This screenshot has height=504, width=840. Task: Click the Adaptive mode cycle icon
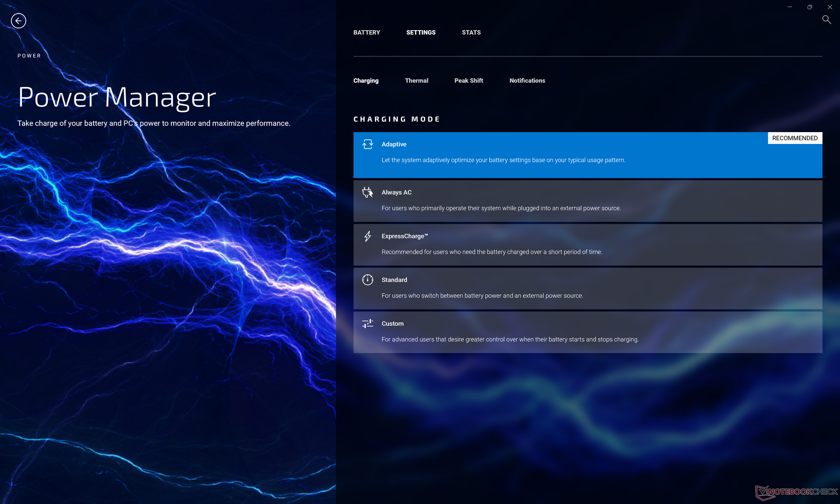click(x=367, y=144)
